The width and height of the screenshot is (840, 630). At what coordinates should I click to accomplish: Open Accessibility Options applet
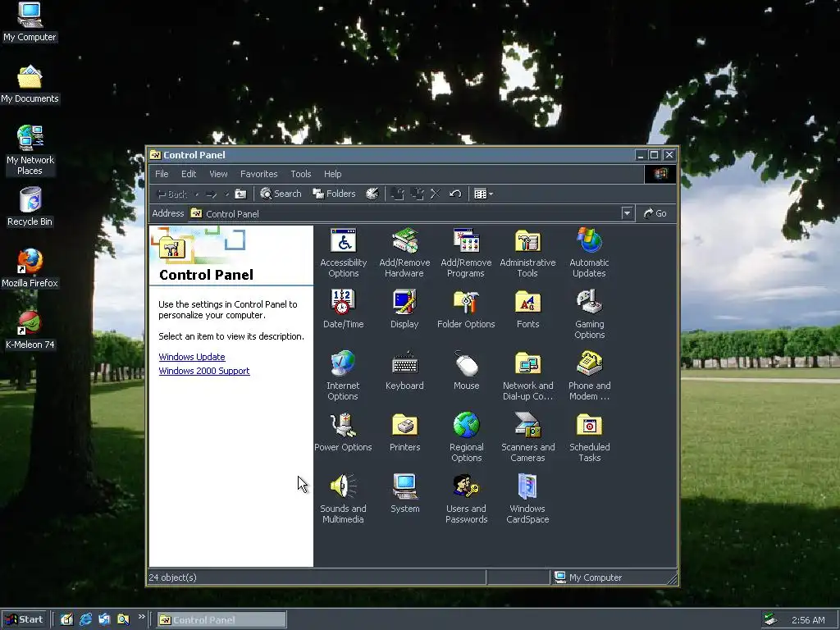click(344, 253)
